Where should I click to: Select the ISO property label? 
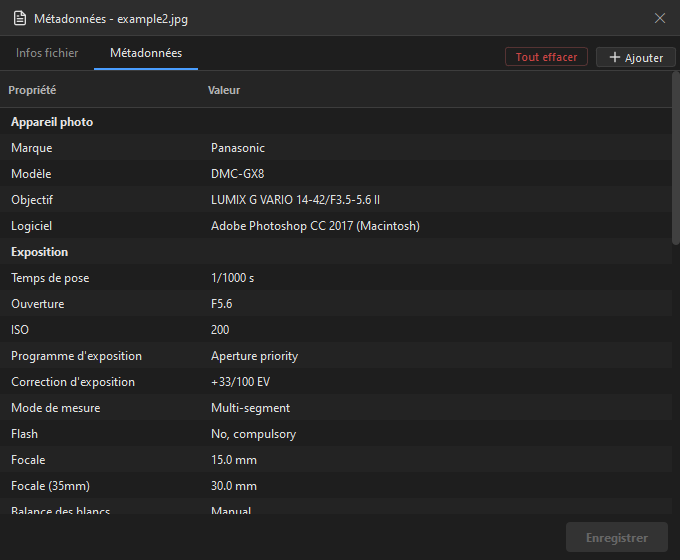pyautogui.click(x=20, y=330)
